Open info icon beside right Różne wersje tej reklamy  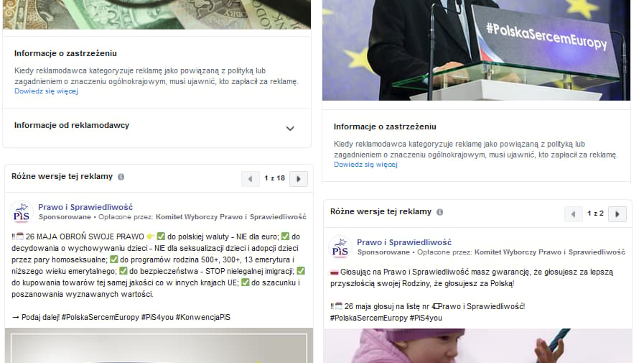439,212
